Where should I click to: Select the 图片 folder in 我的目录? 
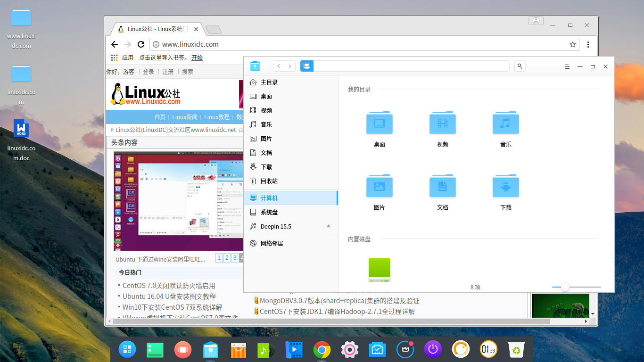pos(380,186)
